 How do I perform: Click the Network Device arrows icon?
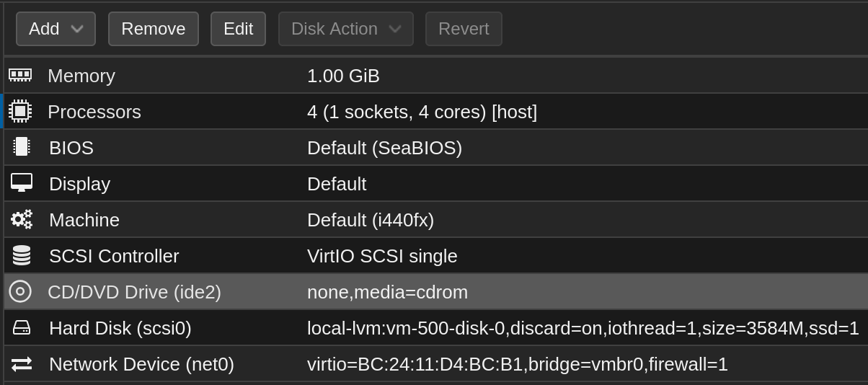(22, 364)
